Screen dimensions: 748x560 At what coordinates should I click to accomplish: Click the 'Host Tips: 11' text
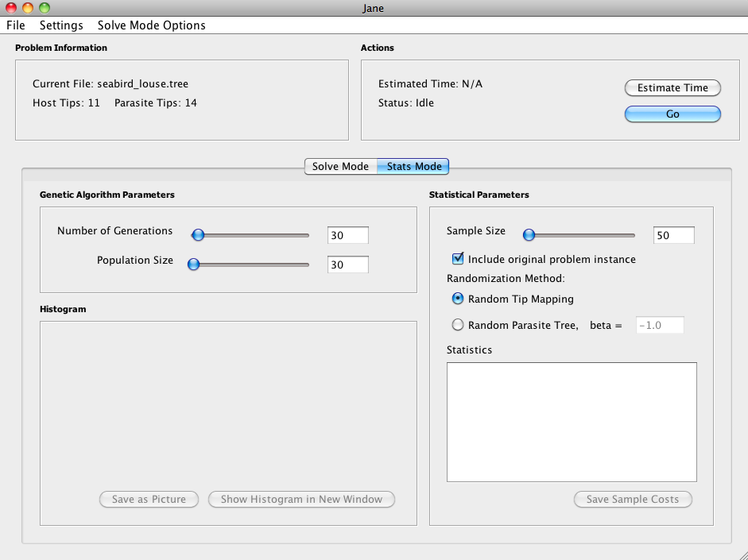tap(66, 103)
